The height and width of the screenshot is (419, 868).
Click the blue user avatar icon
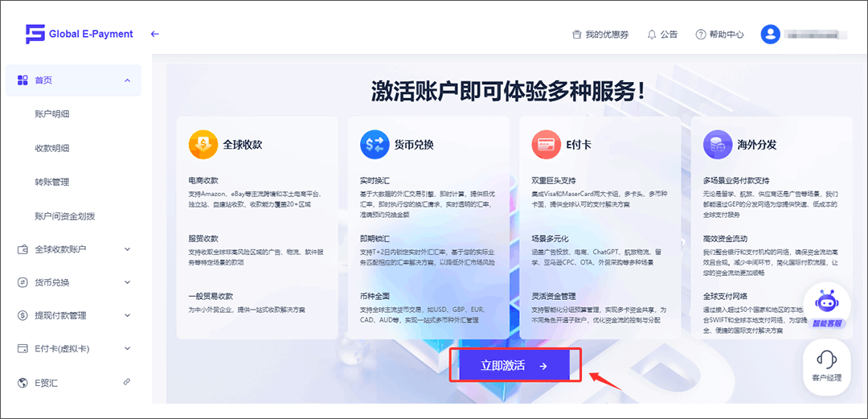tap(771, 35)
